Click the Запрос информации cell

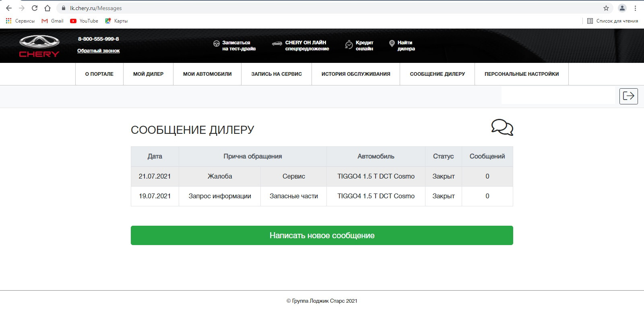[220, 196]
